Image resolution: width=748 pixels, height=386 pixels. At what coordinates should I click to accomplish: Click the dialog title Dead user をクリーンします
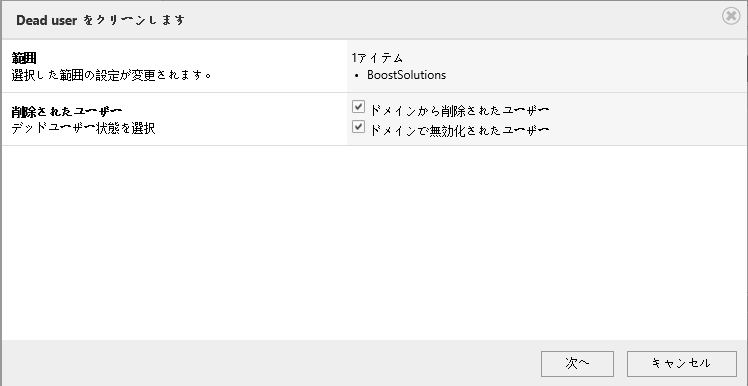click(x=100, y=20)
